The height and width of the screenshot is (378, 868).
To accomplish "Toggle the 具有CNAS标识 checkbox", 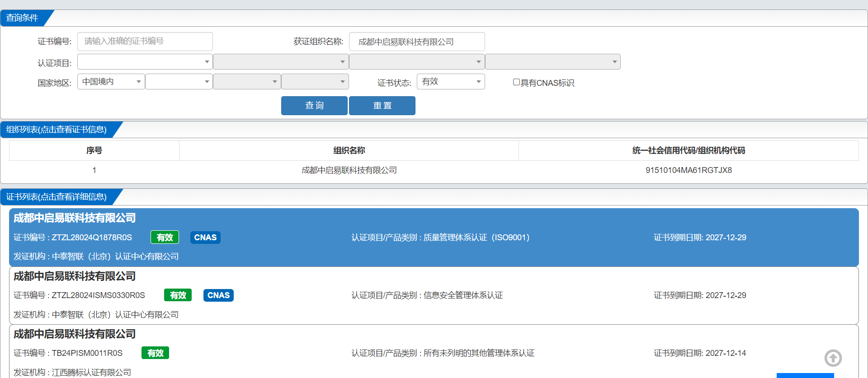I will [516, 82].
